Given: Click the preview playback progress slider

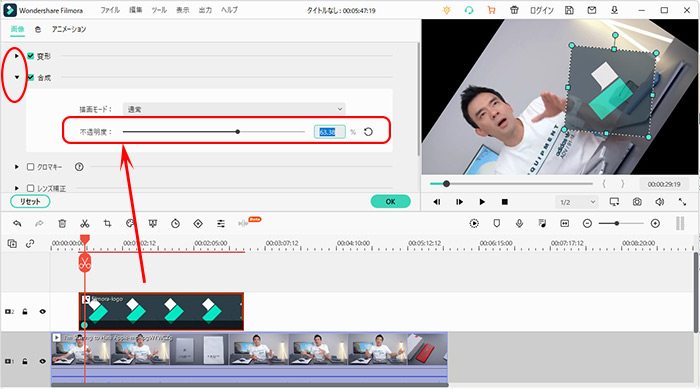Looking at the screenshot, I should pos(511,184).
